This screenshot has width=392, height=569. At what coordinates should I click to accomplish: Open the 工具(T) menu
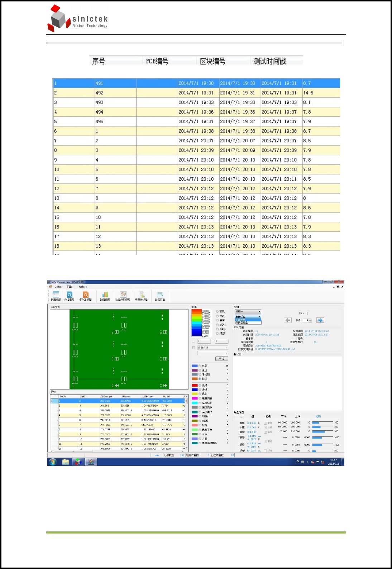pyautogui.click(x=70, y=287)
